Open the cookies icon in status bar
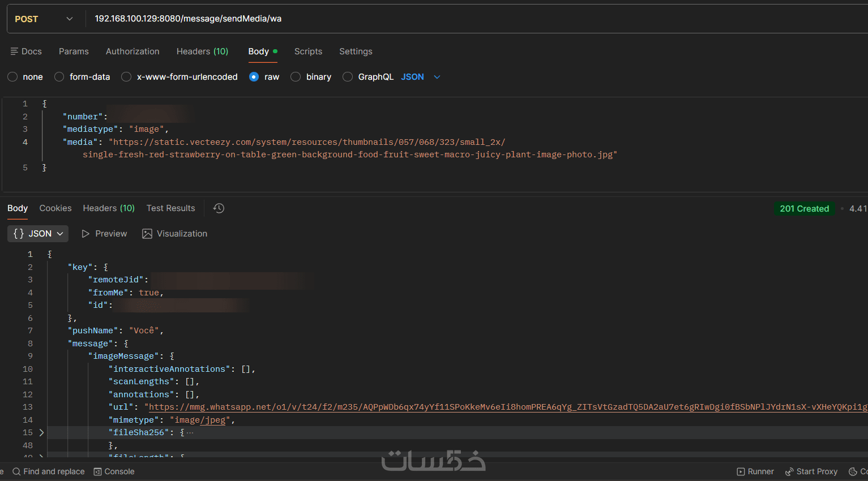868x481 pixels. tap(853, 471)
